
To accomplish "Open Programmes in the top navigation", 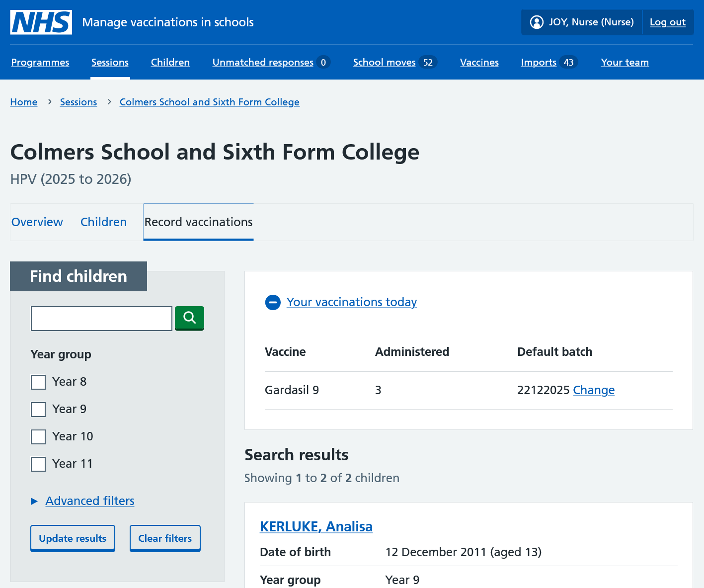I will [40, 63].
